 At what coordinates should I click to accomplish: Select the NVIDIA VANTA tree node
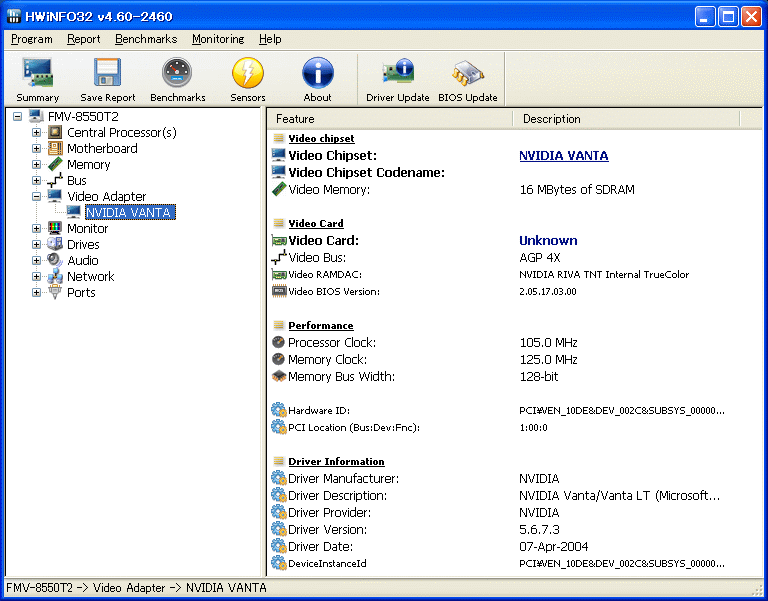128,213
